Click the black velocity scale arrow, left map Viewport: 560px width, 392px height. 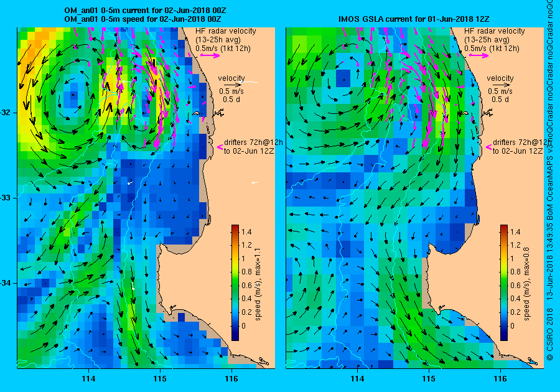click(233, 85)
